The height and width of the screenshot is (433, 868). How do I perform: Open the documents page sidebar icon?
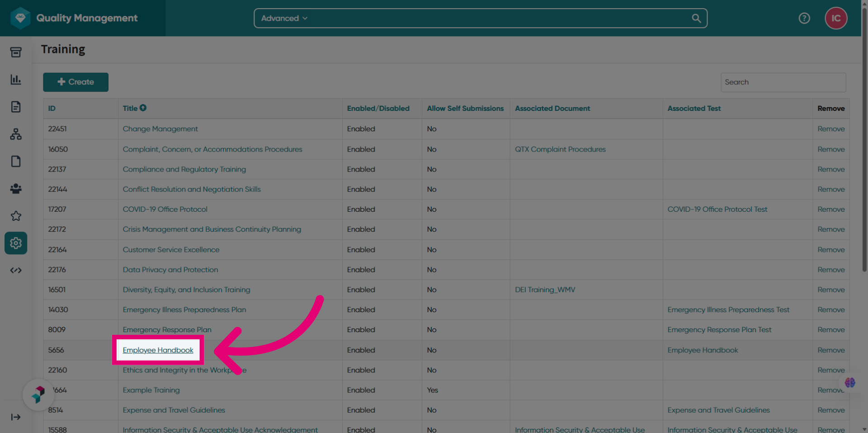click(16, 107)
